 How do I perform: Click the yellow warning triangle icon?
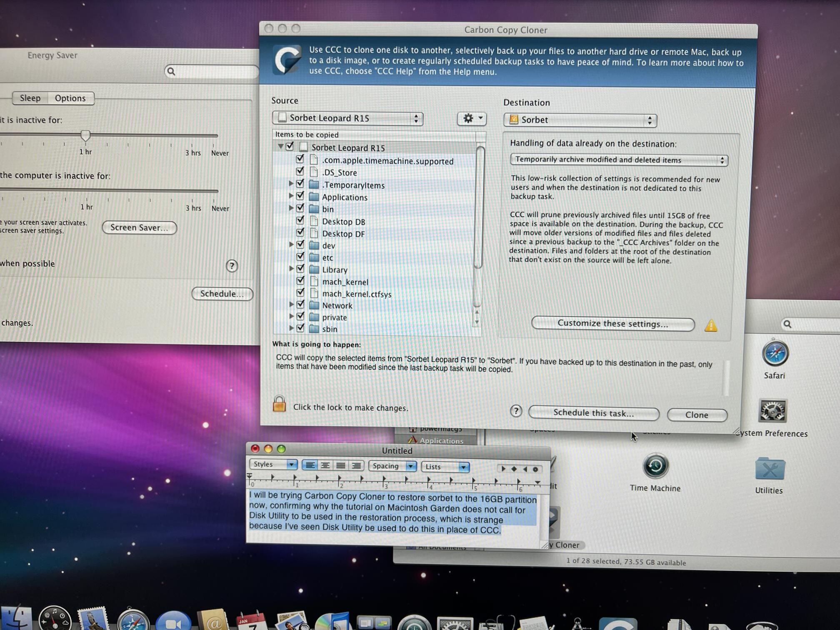coord(711,325)
